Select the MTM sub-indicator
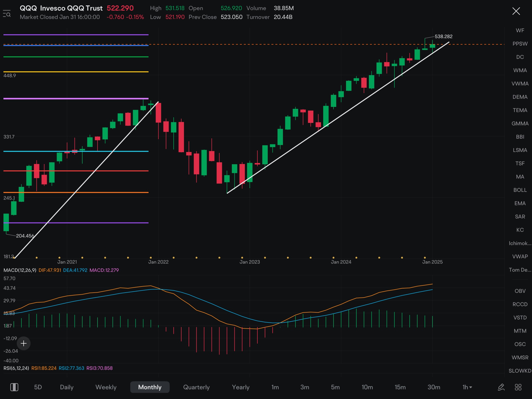Viewport: 532px width, 399px height. pyautogui.click(x=520, y=331)
